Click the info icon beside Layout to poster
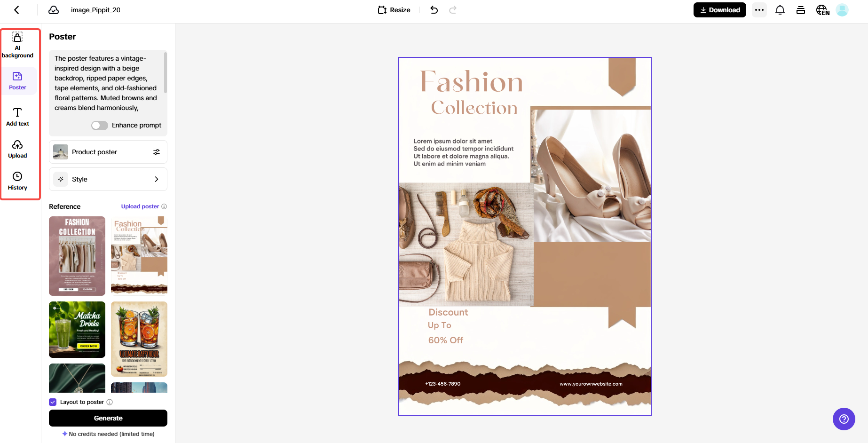This screenshot has width=868, height=443. click(x=110, y=402)
